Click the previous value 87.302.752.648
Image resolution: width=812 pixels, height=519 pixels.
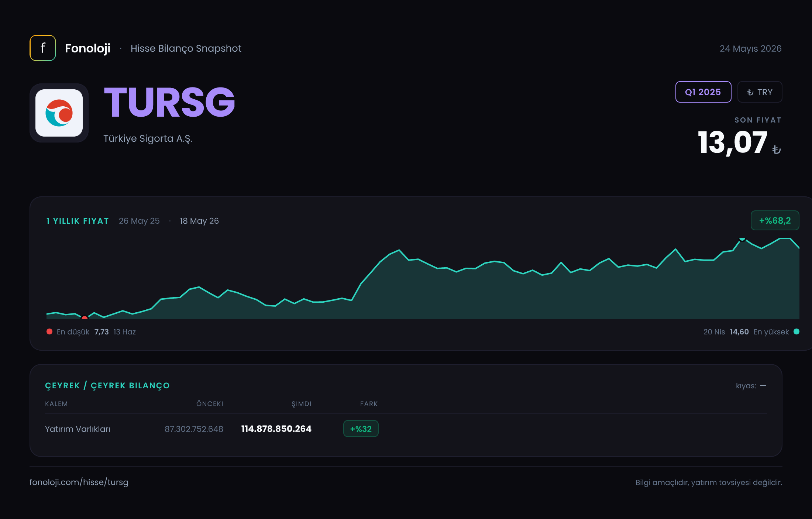[194, 429]
